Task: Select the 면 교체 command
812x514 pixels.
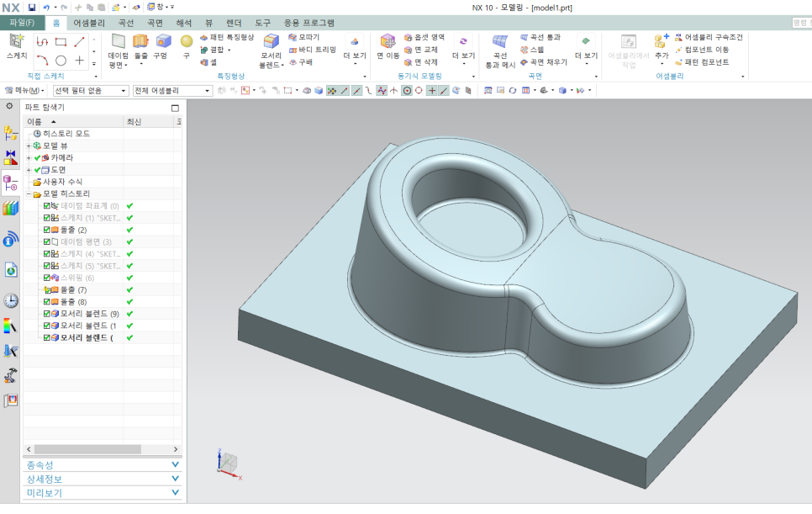Action: click(x=420, y=50)
